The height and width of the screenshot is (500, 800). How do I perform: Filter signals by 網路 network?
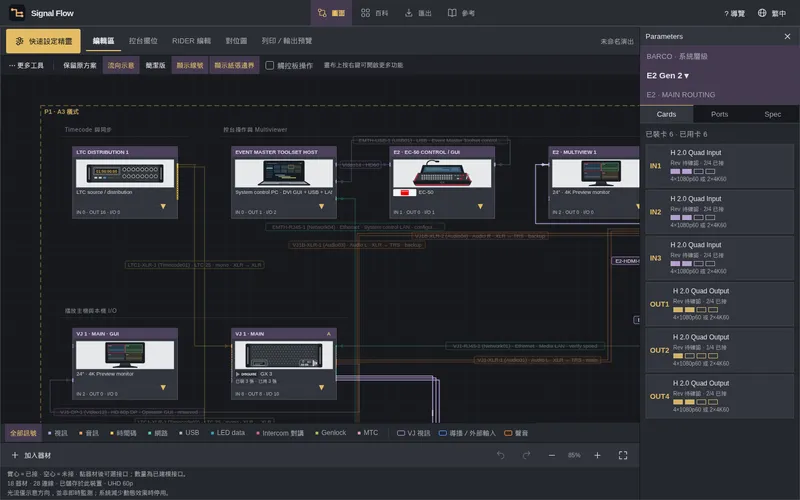coord(158,433)
